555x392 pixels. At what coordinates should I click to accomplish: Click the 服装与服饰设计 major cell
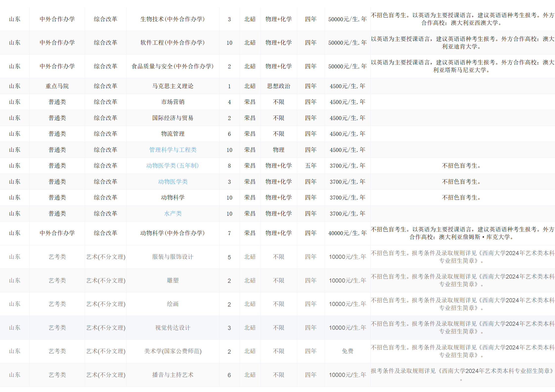coord(173,257)
